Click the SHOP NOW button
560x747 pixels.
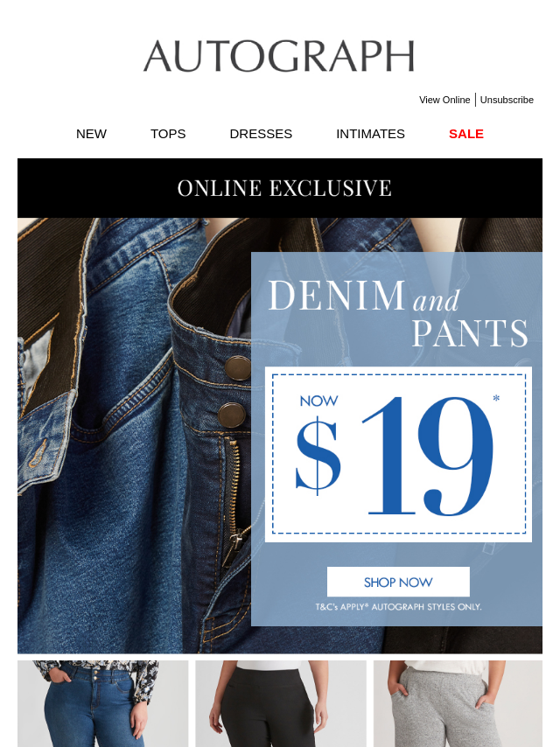[398, 582]
